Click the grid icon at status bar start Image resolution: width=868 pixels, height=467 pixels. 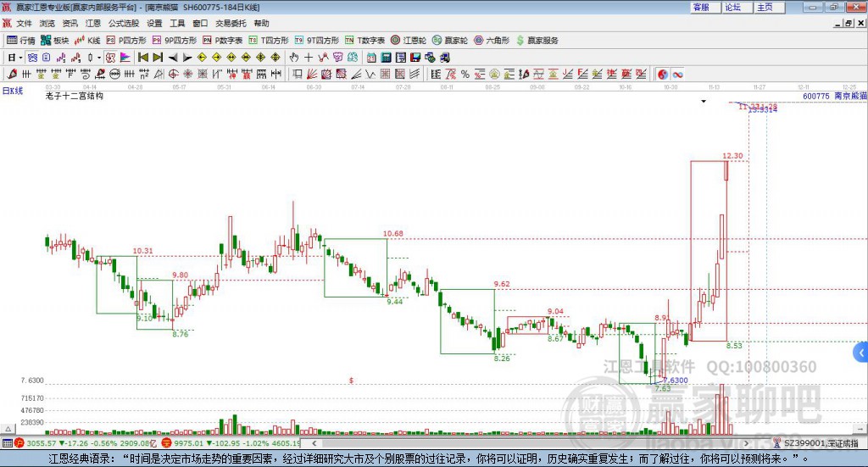[7, 443]
